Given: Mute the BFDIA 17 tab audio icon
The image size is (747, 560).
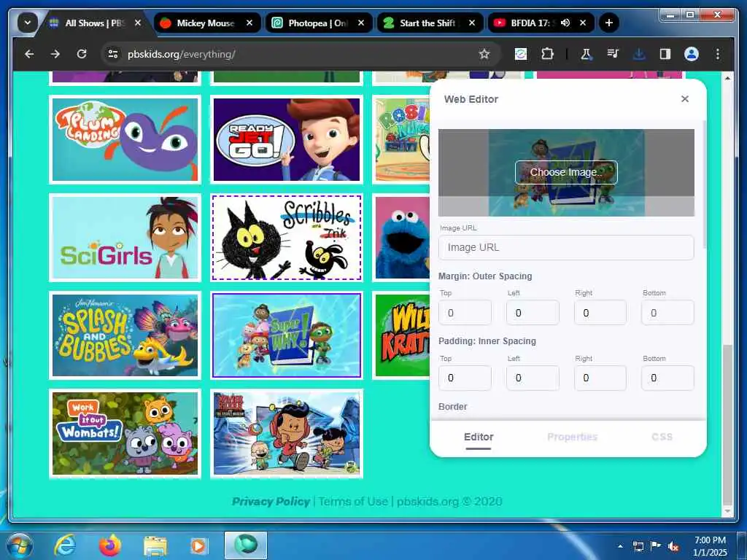Looking at the screenshot, I should pyautogui.click(x=565, y=23).
